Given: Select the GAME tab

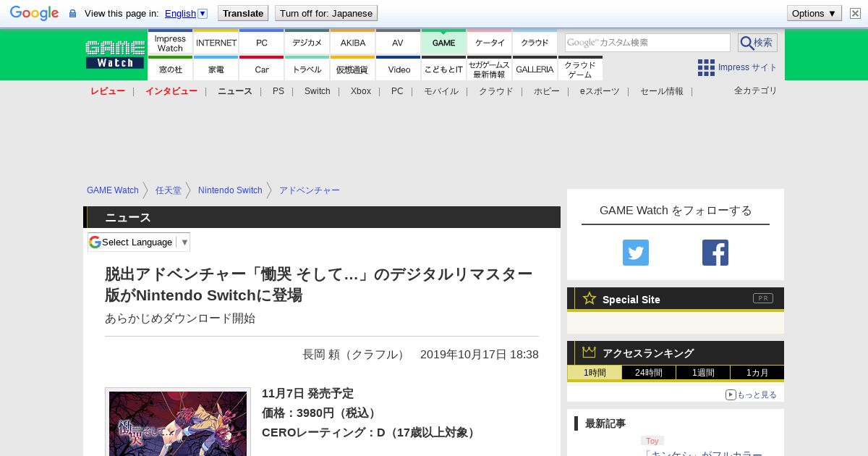Looking at the screenshot, I should pyautogui.click(x=443, y=43).
